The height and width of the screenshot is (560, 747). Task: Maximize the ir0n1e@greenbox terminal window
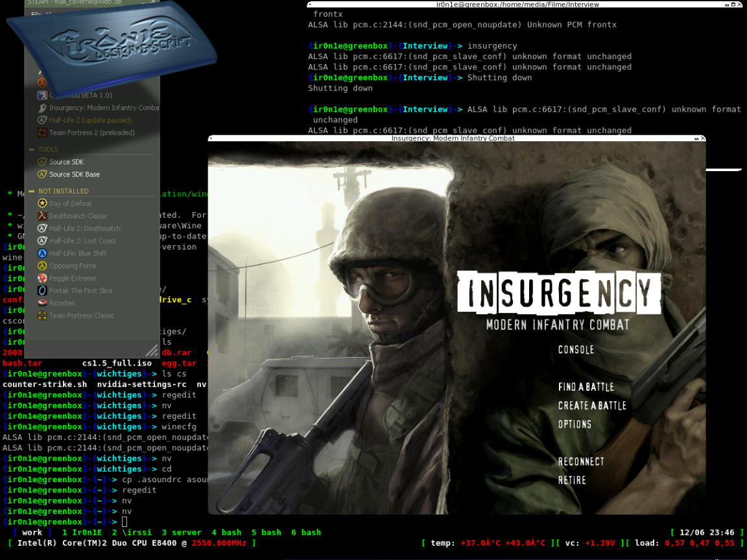[733, 5]
